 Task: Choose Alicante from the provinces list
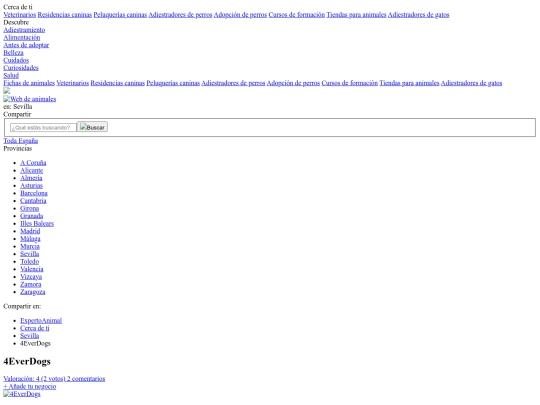click(32, 170)
